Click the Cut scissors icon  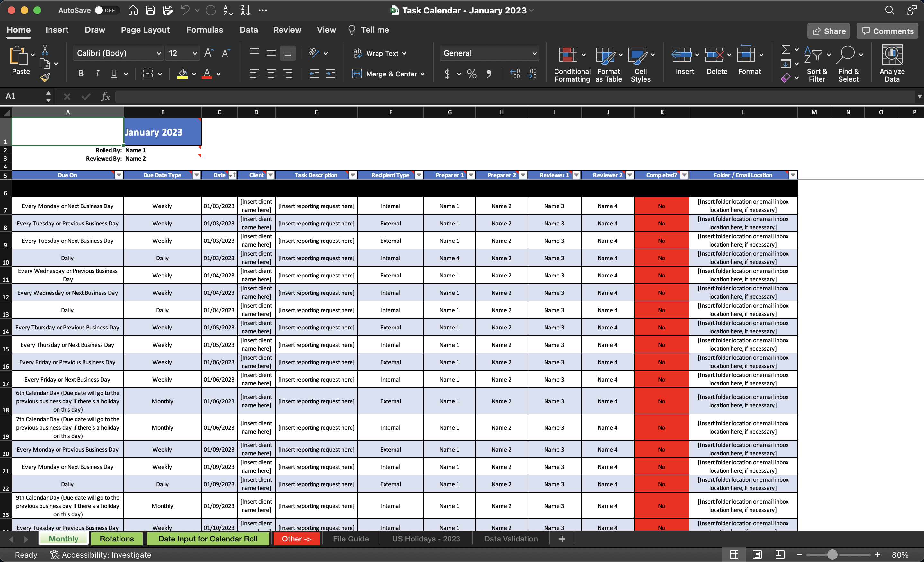tap(45, 49)
